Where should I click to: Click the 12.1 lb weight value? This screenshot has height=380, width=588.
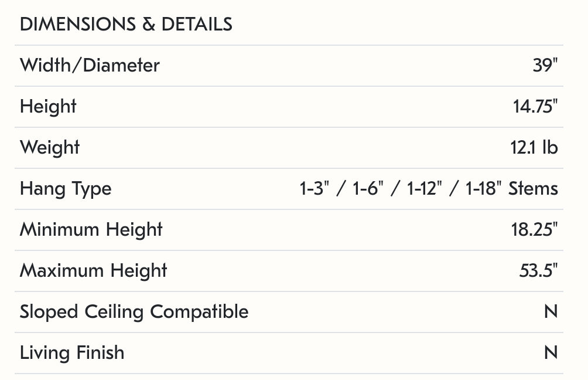click(x=534, y=147)
